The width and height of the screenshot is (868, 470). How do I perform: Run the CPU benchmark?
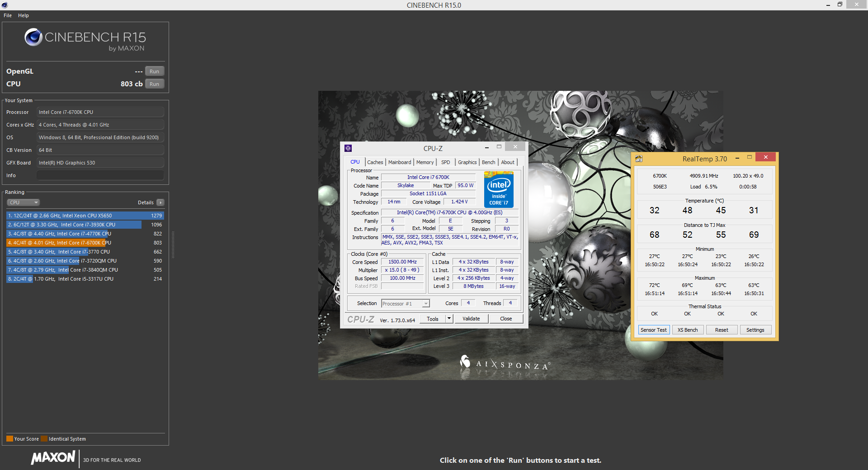coord(155,84)
